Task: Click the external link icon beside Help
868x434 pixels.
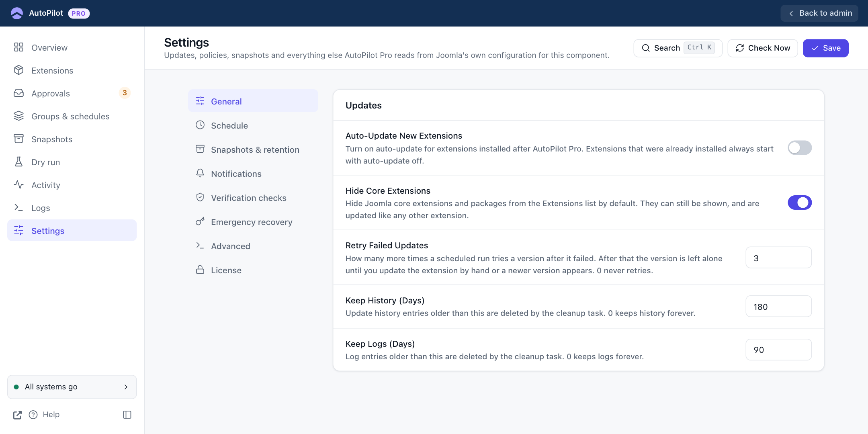Action: point(17,415)
